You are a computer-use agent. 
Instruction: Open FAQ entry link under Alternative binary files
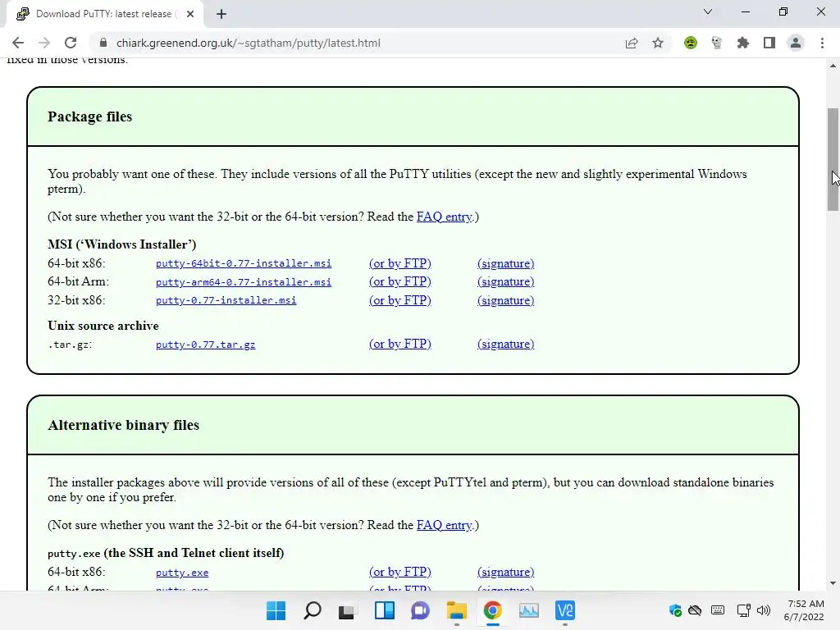point(445,526)
